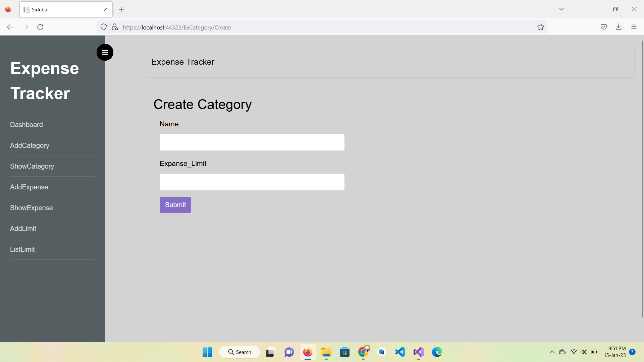This screenshot has width=644, height=362.
Task: Open Visual Studio from the taskbar
Action: [x=418, y=352]
